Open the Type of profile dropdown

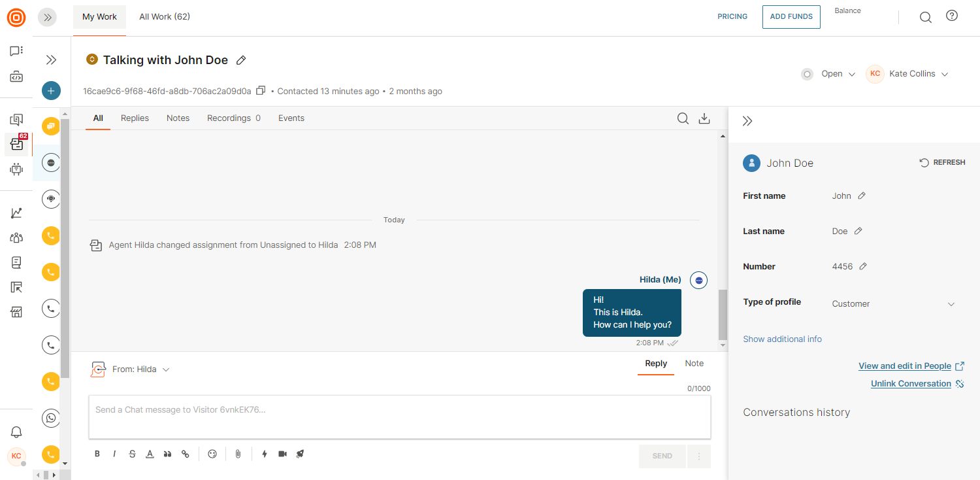892,304
